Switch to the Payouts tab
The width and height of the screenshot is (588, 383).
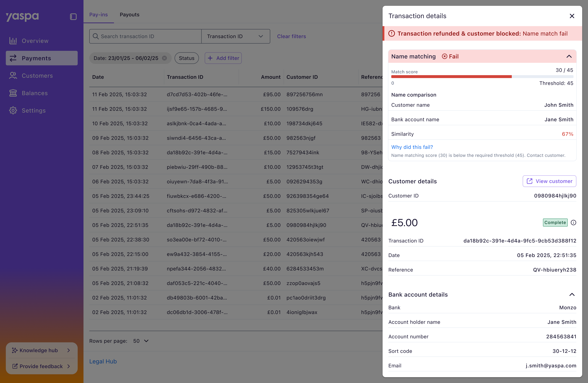pos(129,15)
